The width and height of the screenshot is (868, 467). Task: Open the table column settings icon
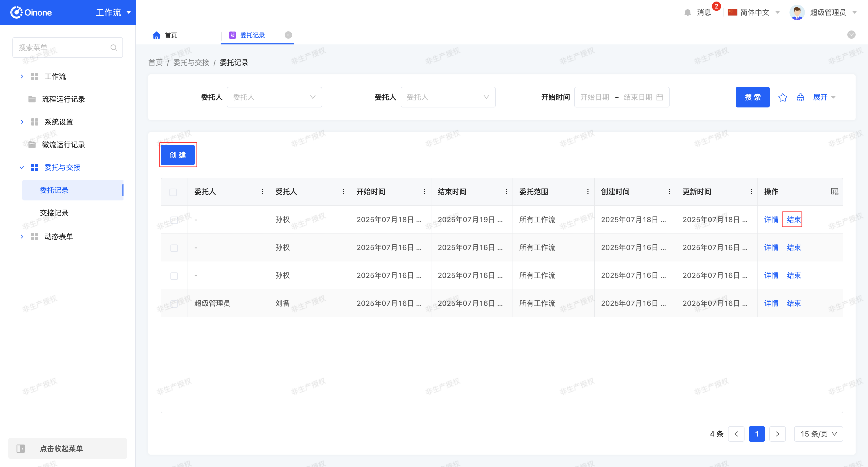[834, 191]
